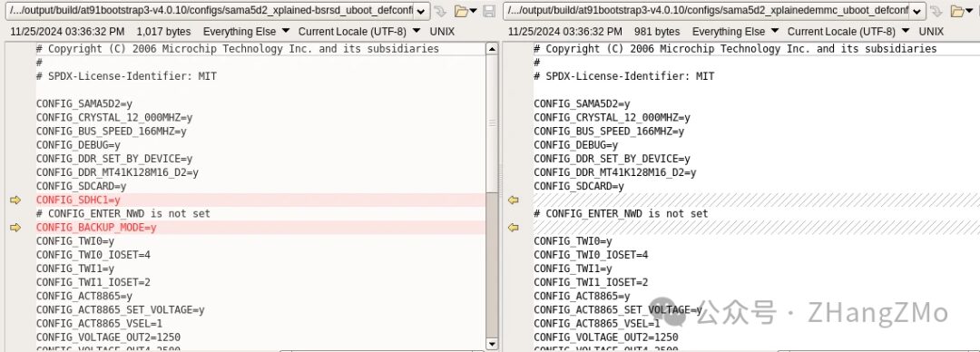Copy CONFIG_BACKUP_MODE=y to right using arrow
Image resolution: width=980 pixels, height=352 pixels.
pos(15,228)
